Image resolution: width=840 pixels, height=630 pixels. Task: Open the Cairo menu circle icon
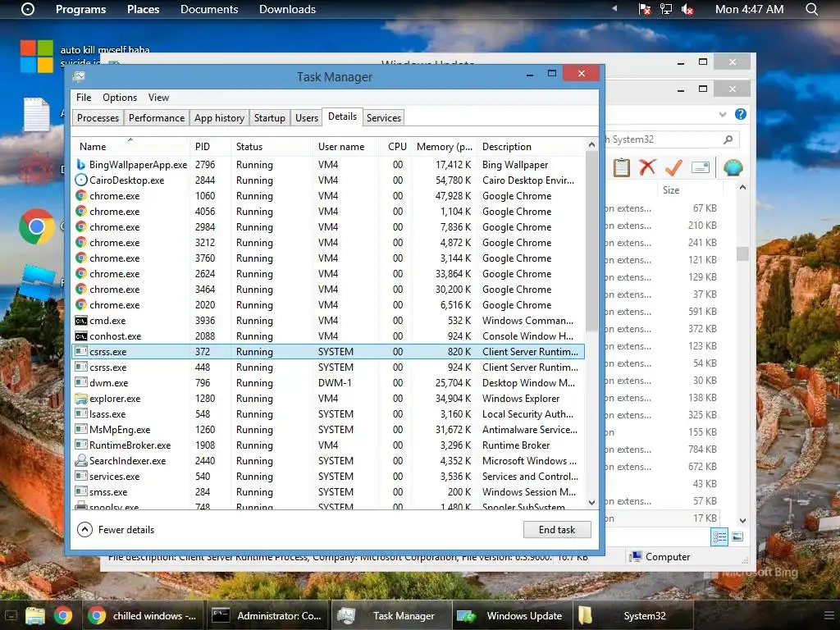point(27,9)
